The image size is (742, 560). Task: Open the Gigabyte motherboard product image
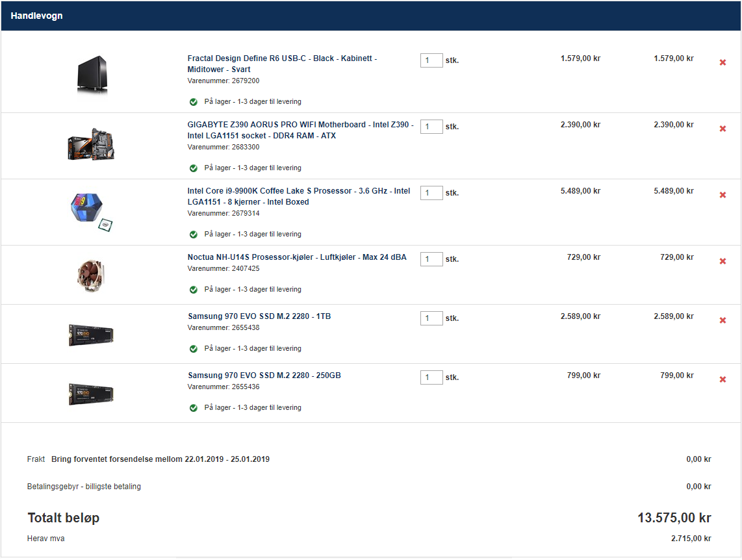click(91, 144)
